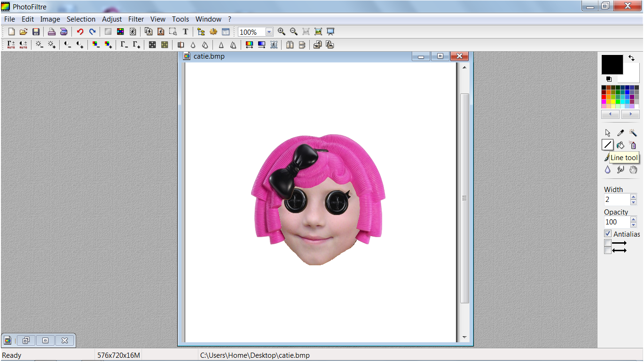
Task: Increase the Width value using up arrow
Action: click(633, 197)
